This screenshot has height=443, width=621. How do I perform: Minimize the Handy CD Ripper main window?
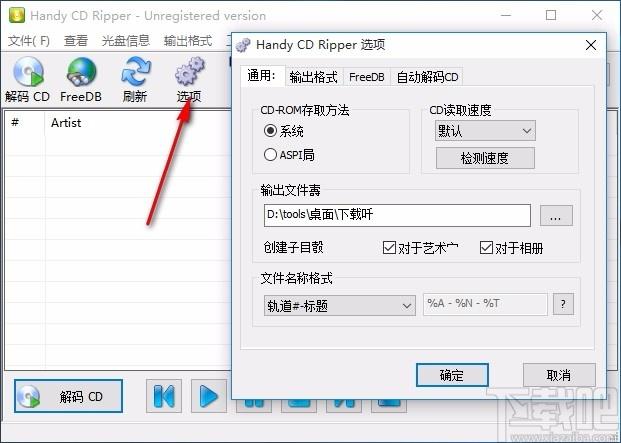click(x=506, y=15)
